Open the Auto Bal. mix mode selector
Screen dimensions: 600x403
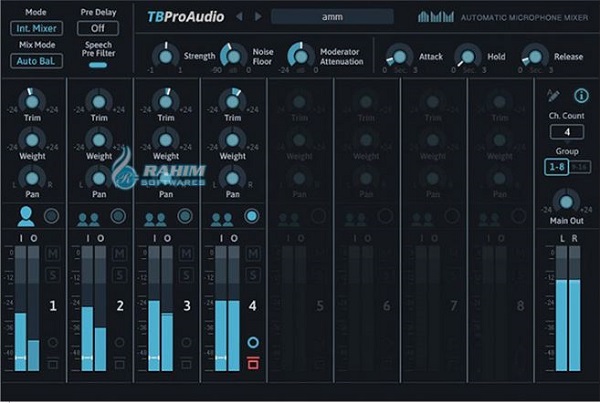[36, 61]
